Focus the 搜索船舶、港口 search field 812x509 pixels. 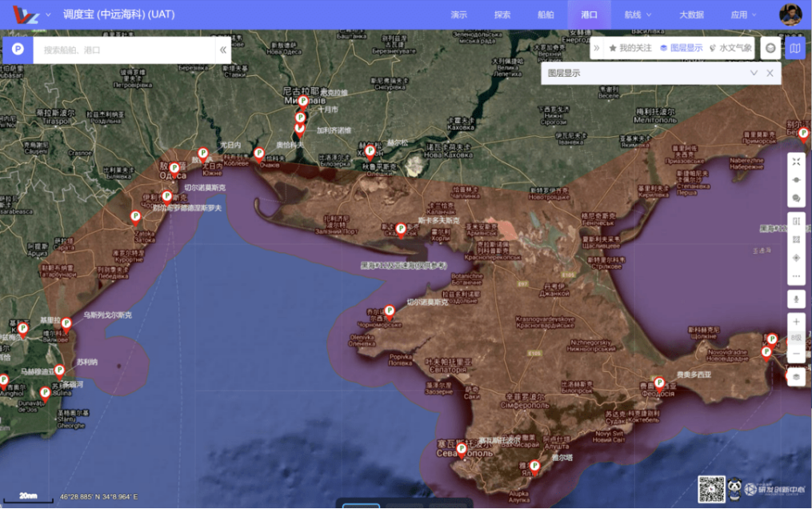tap(124, 50)
